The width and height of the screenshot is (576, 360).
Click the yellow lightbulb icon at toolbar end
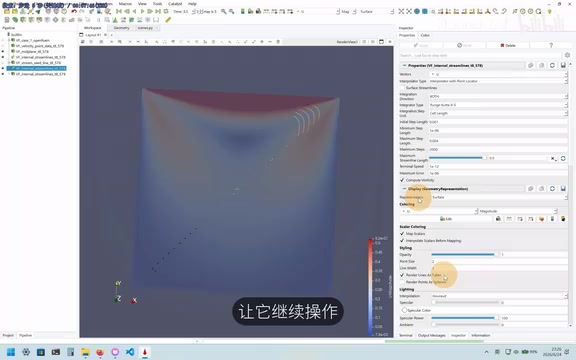coord(550,11)
